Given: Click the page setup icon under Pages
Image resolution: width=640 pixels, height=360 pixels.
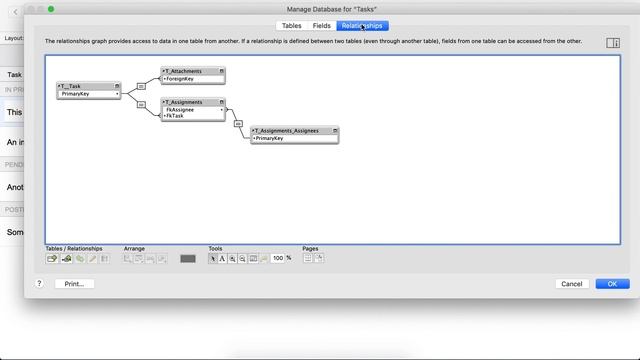Looking at the screenshot, I should (x=319, y=258).
